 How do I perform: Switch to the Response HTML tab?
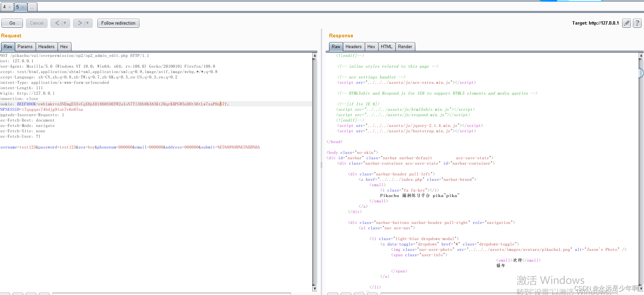387,47
